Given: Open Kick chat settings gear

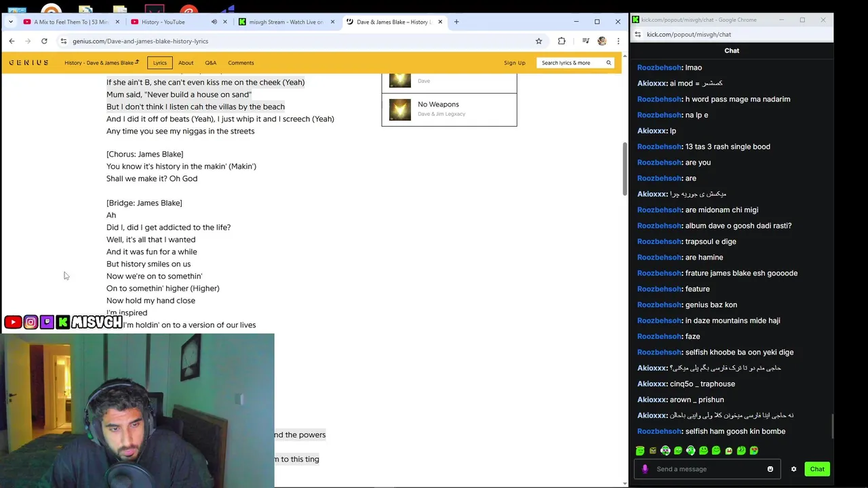Looking at the screenshot, I should [793, 469].
